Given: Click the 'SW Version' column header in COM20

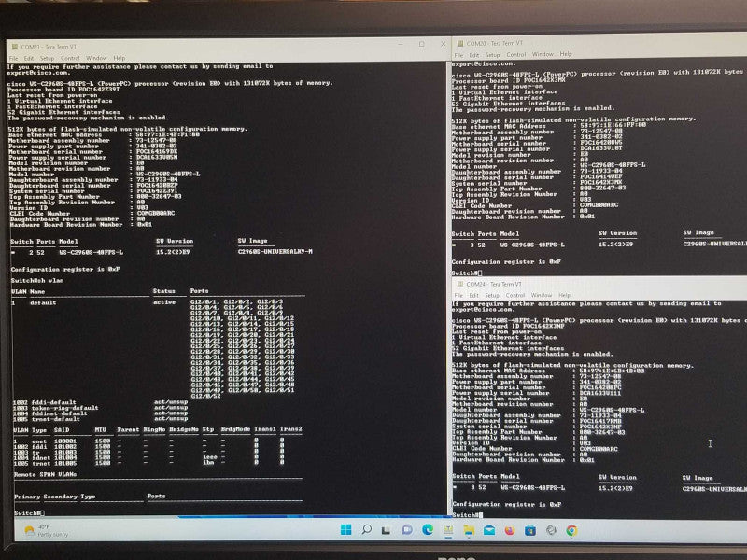Looking at the screenshot, I should [x=618, y=233].
